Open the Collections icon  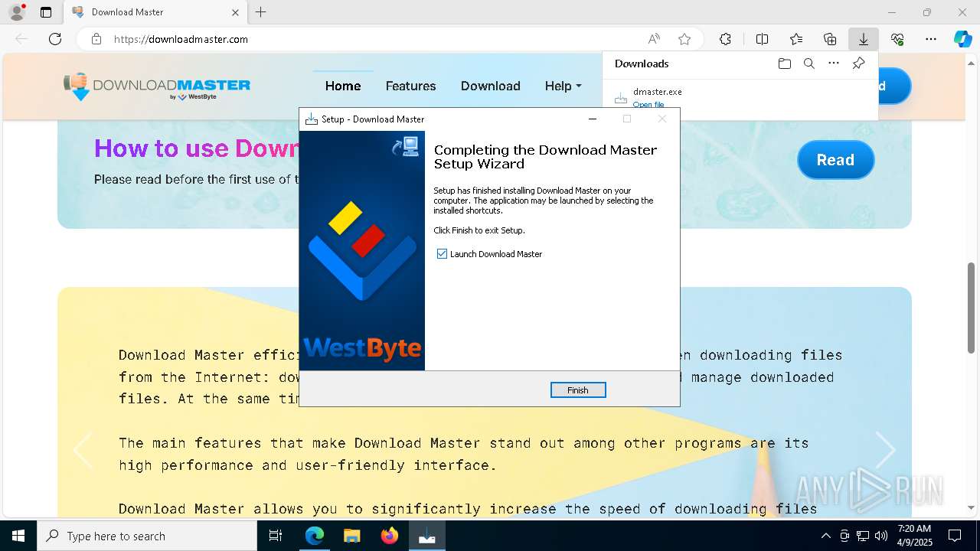point(830,39)
